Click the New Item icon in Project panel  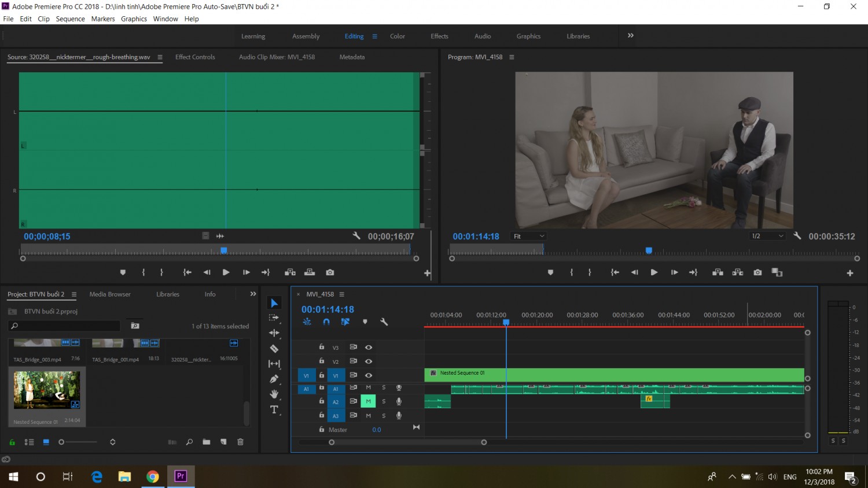(223, 442)
